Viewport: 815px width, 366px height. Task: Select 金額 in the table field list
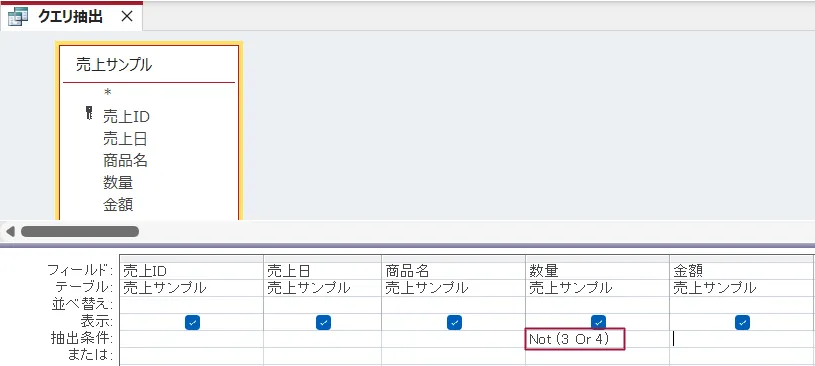[x=118, y=204]
